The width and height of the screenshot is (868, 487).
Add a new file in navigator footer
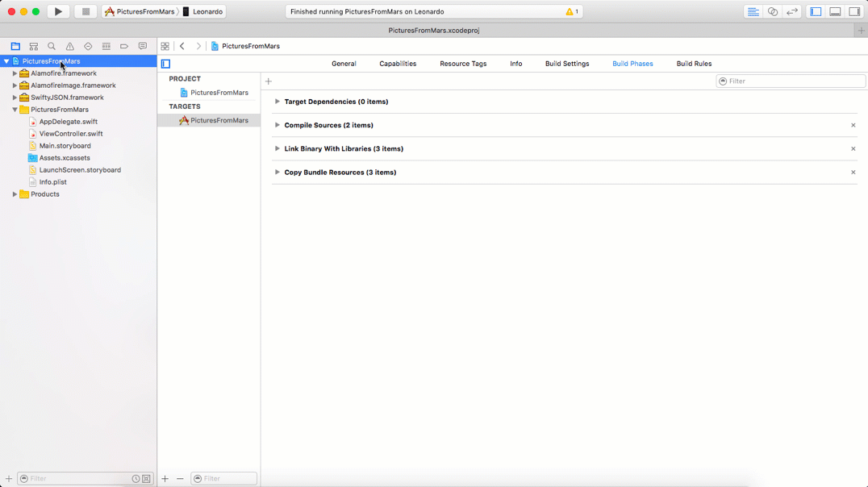pos(8,479)
